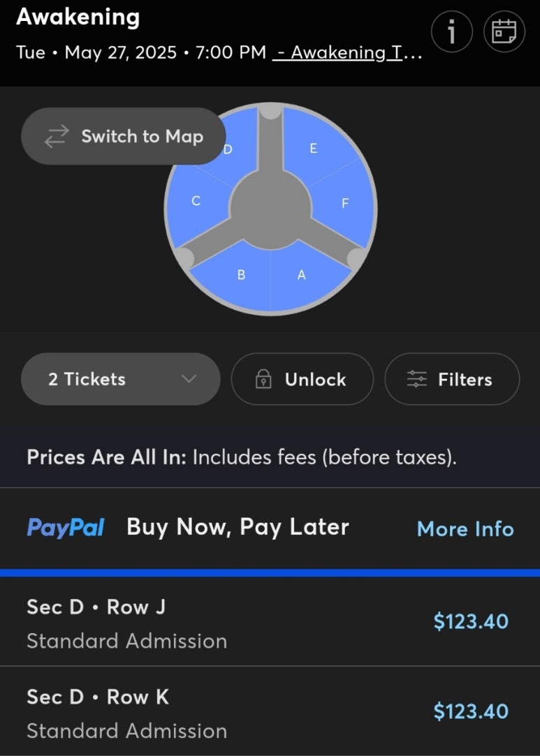This screenshot has width=540, height=756.
Task: Click the sliders Filters icon
Action: point(417,379)
